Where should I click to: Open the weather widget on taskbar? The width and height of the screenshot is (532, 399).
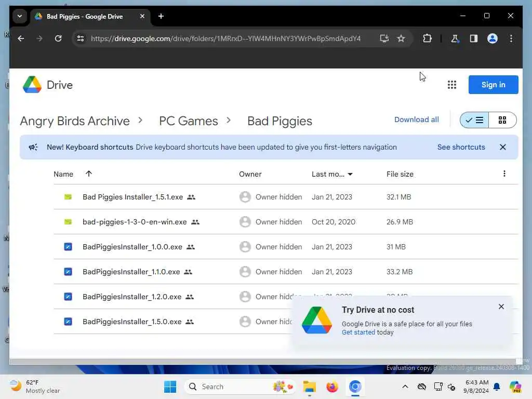[35, 387]
